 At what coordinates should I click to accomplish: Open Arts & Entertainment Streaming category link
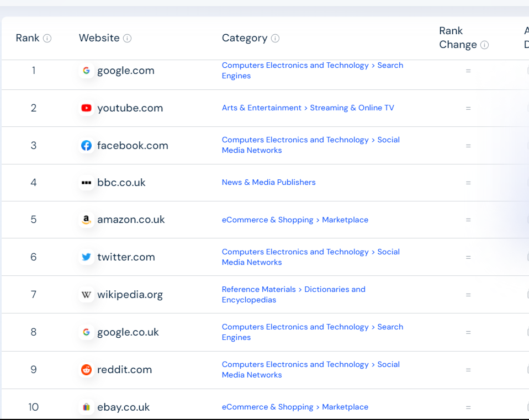(308, 108)
